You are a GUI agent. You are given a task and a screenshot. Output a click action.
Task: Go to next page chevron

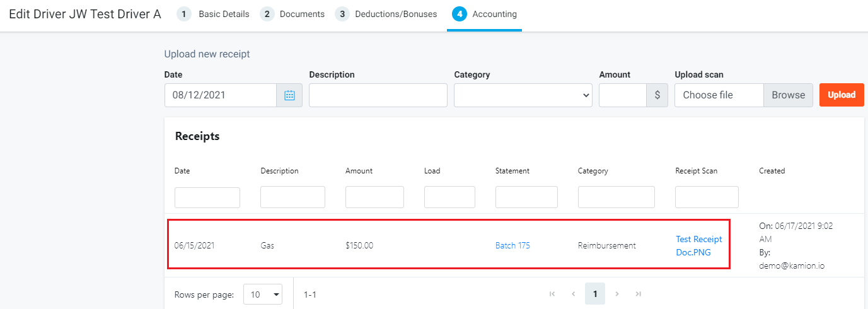tap(617, 294)
